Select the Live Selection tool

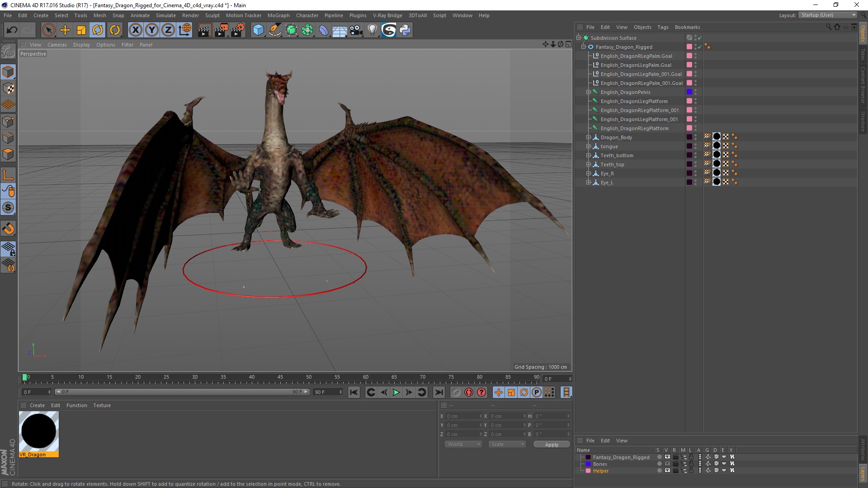48,30
